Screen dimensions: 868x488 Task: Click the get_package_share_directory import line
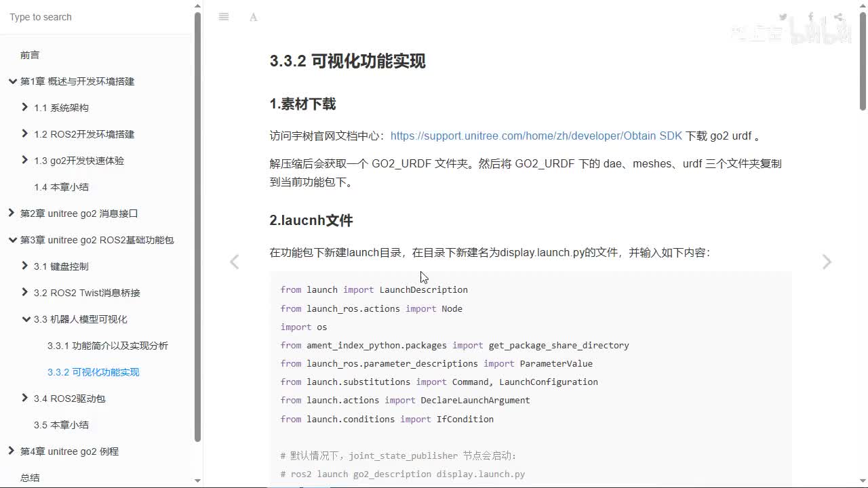[455, 345]
